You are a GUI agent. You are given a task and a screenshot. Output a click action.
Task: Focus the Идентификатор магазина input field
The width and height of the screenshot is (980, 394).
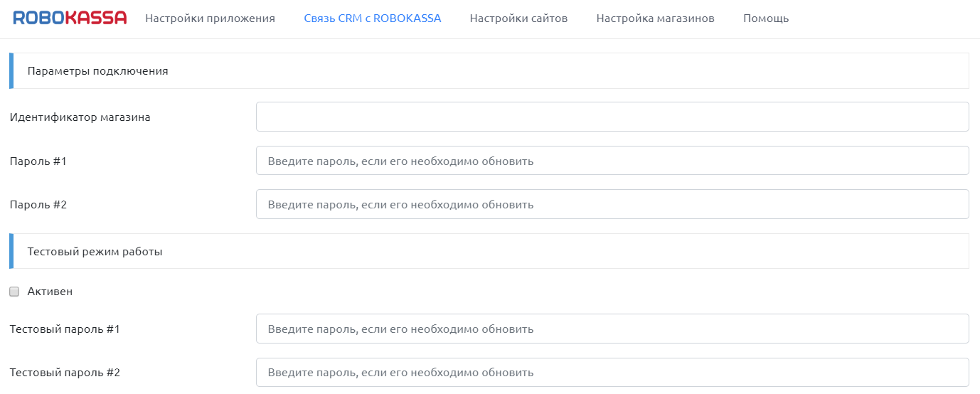pyautogui.click(x=612, y=117)
